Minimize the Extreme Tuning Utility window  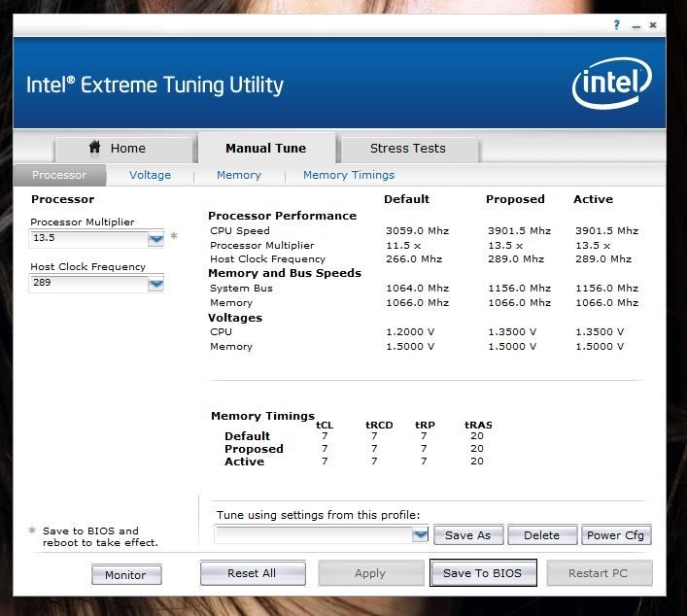[636, 26]
